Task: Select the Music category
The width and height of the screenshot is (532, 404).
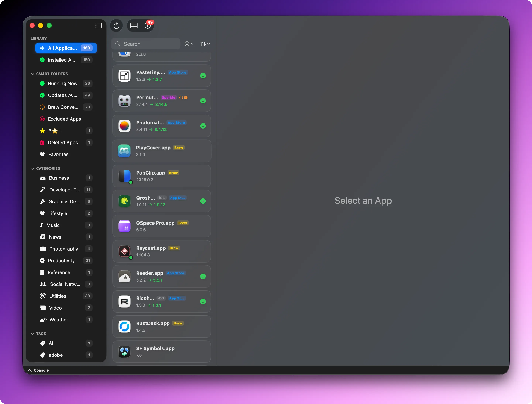Action: [x=66, y=225]
